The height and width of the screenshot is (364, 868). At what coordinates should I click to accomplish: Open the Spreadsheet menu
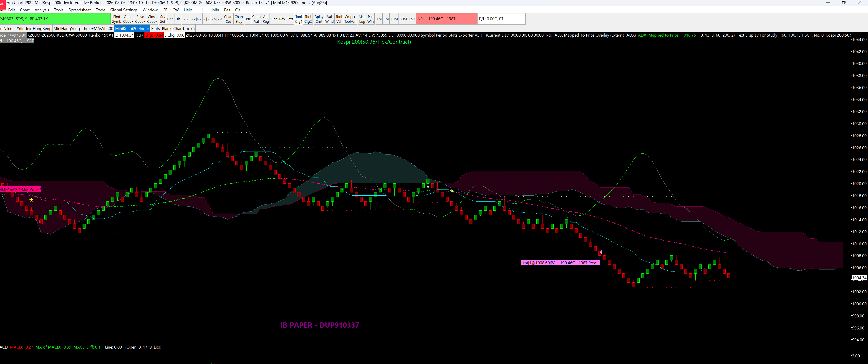tap(80, 10)
